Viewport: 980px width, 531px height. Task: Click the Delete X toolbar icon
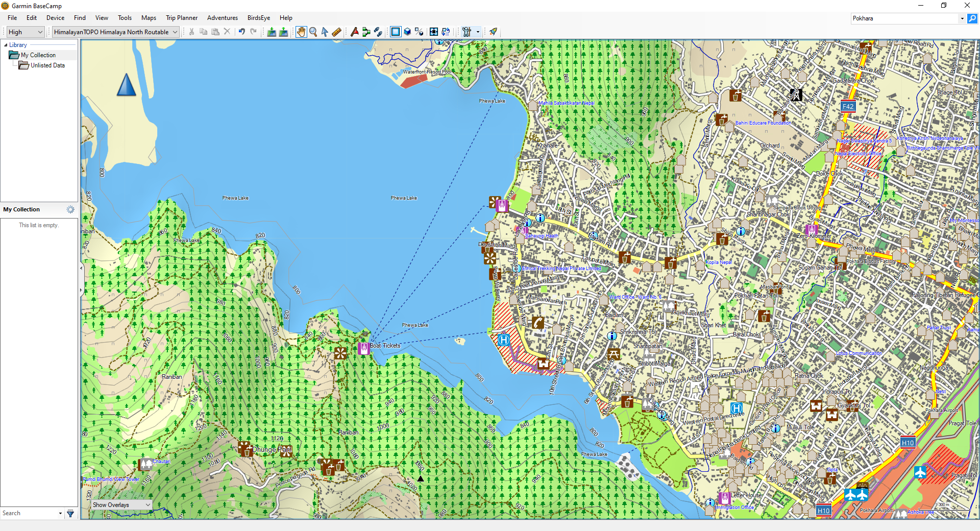227,32
